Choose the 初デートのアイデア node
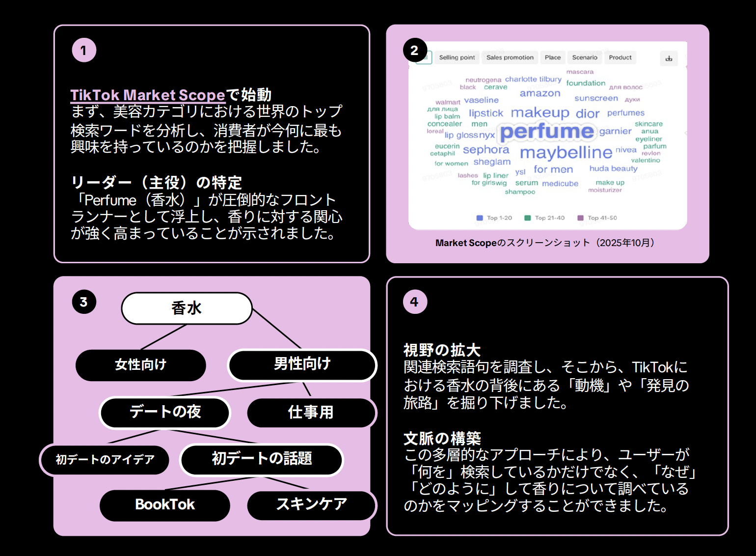Image resolution: width=756 pixels, height=556 pixels. 105,460
